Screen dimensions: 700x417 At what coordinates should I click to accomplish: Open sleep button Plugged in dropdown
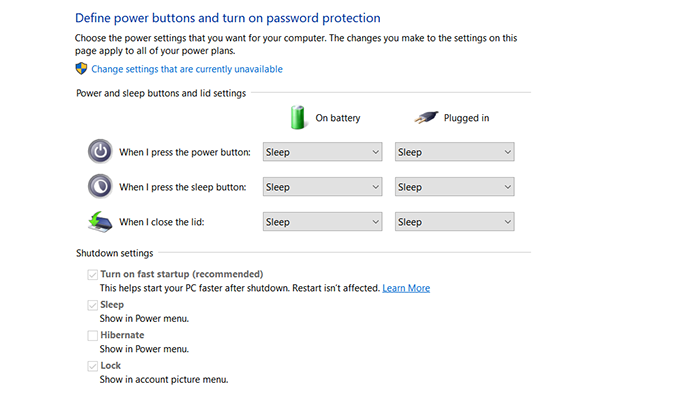point(455,187)
